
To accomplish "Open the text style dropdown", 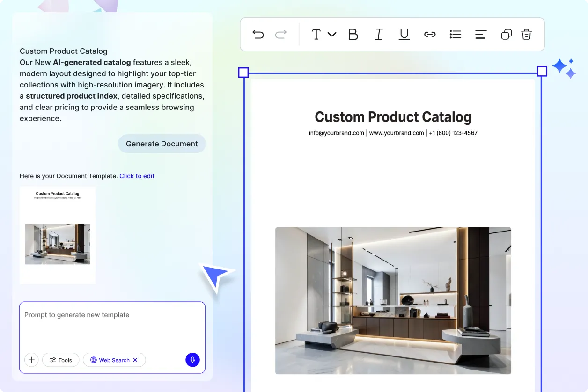I will coord(323,34).
